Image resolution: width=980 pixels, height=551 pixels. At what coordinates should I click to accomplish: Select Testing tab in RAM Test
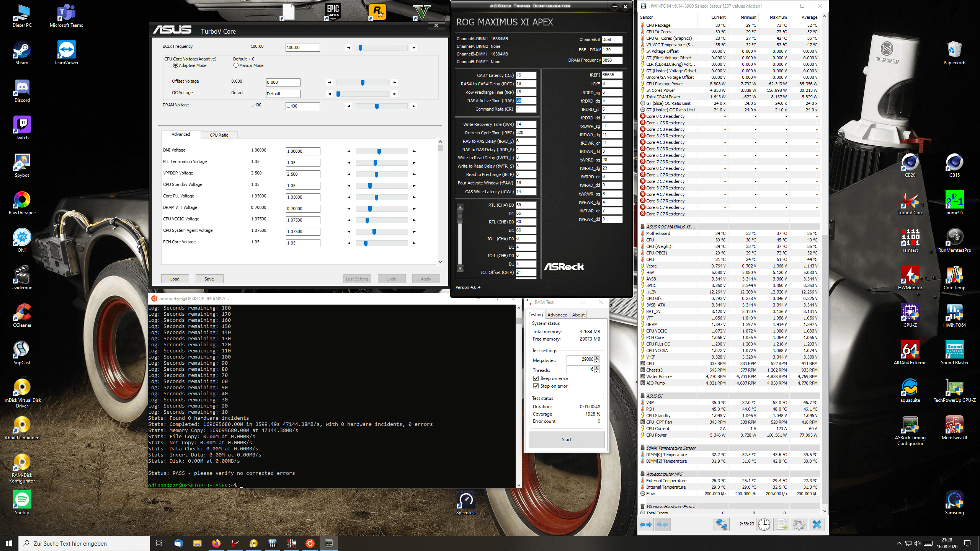(536, 315)
